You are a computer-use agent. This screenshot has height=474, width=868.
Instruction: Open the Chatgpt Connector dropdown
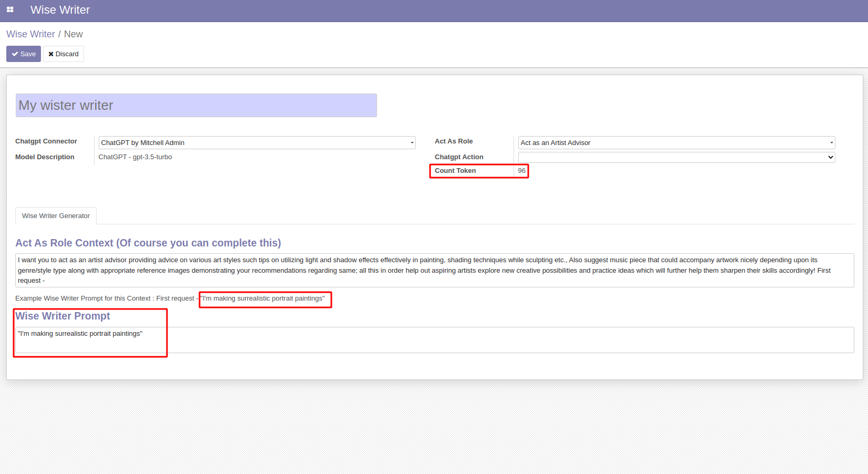pos(257,143)
